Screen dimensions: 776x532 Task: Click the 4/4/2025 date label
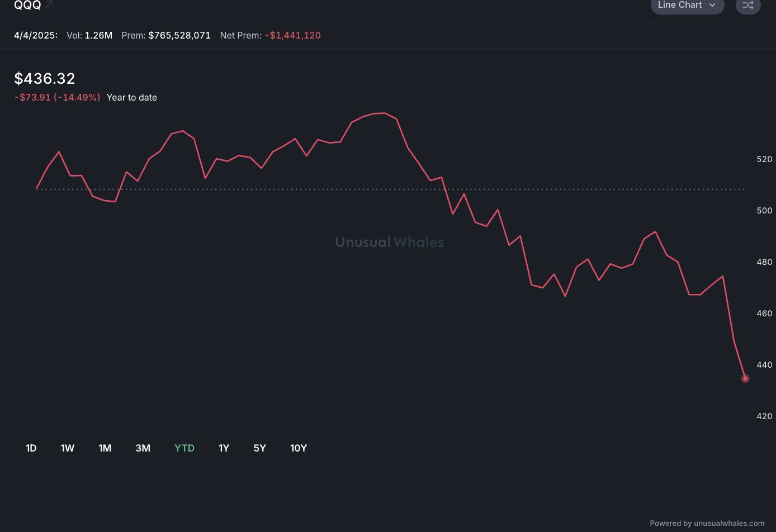36,35
